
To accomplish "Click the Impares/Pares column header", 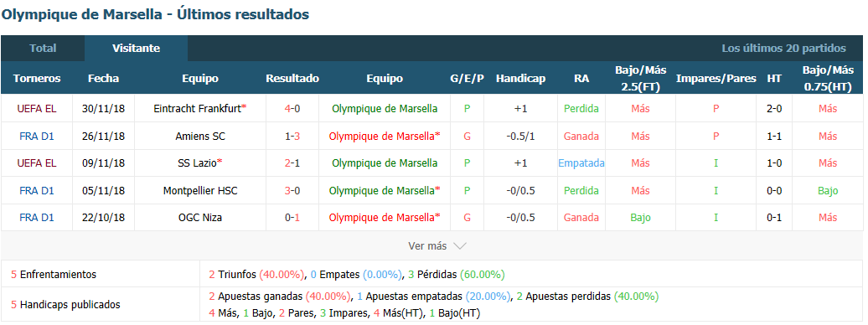I will [716, 78].
